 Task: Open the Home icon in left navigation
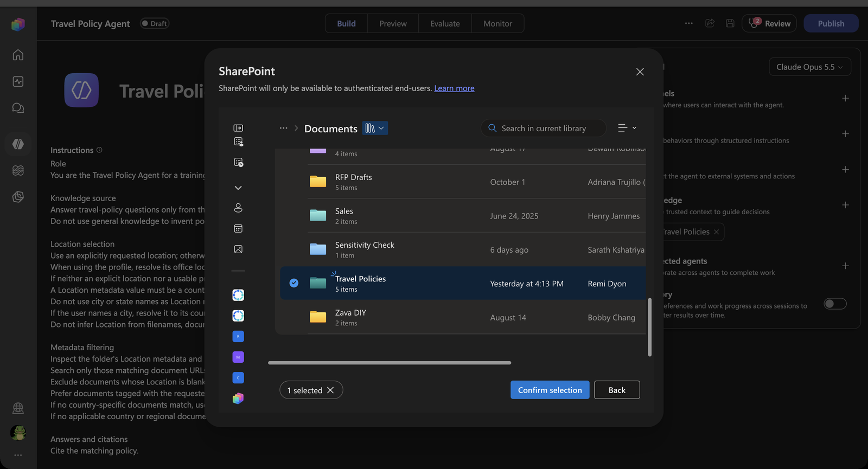point(18,55)
